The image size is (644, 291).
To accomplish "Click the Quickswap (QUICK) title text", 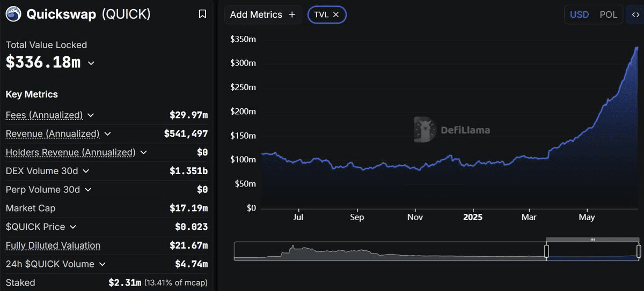I will [89, 14].
